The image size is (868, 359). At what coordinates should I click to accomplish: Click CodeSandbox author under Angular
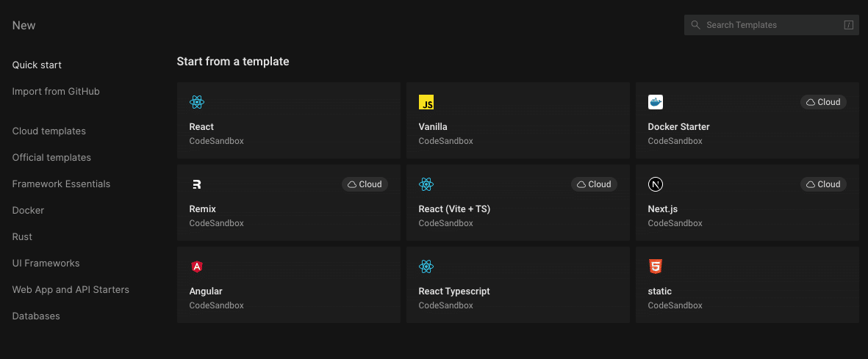pos(216,305)
